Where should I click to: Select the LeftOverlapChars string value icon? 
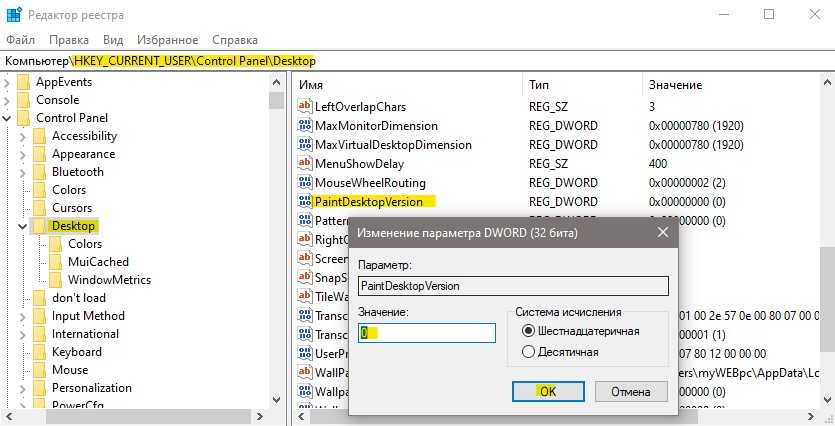pyautogui.click(x=305, y=107)
